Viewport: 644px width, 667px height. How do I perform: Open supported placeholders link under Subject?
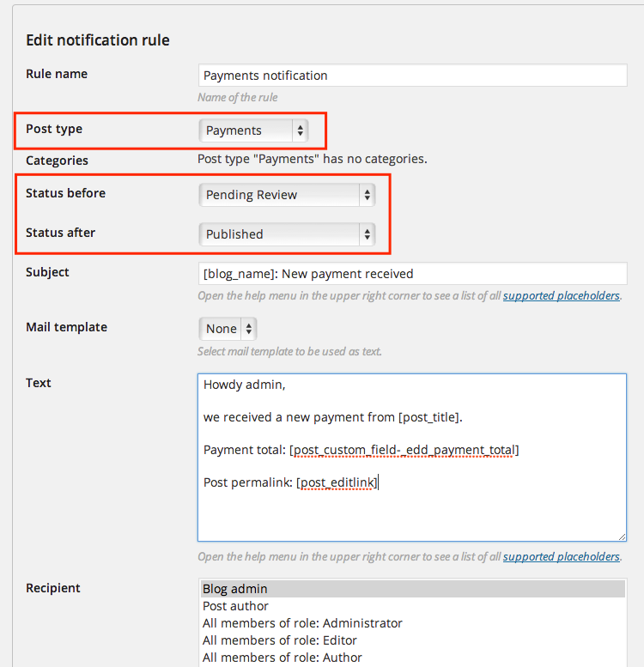(x=561, y=295)
